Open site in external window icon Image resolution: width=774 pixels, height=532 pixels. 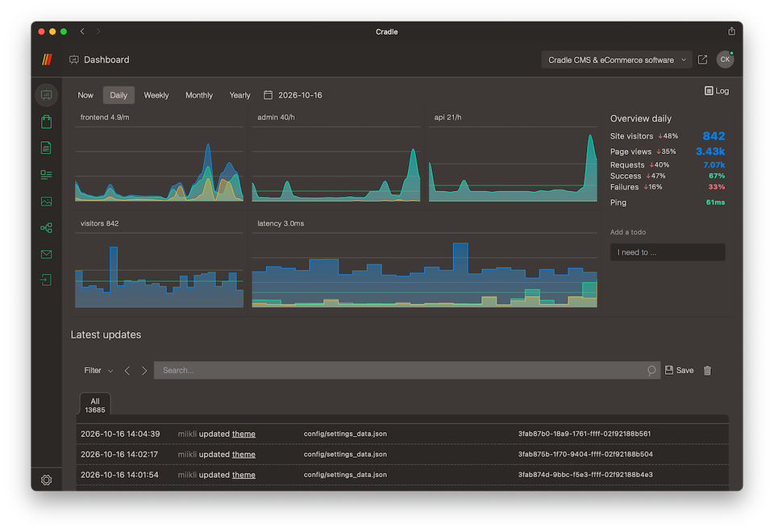[702, 60]
